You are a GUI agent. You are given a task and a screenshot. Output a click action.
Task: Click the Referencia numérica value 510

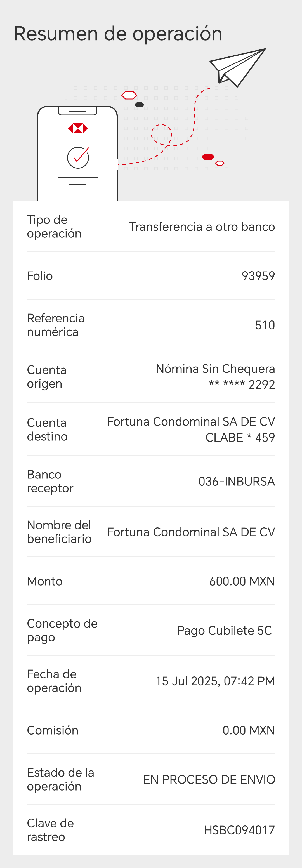coord(265,325)
